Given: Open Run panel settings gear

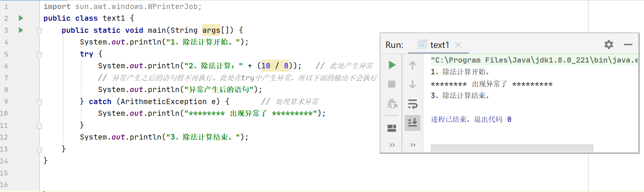Looking at the screenshot, I should tap(609, 45).
